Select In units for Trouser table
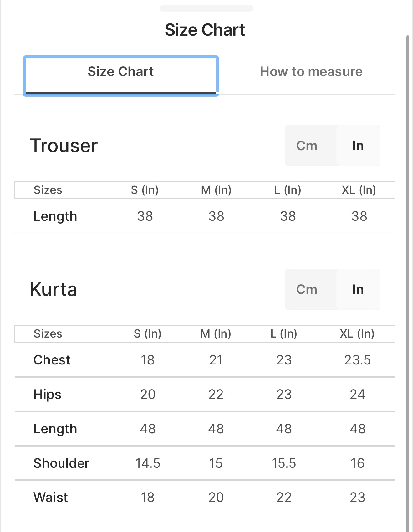 click(358, 146)
